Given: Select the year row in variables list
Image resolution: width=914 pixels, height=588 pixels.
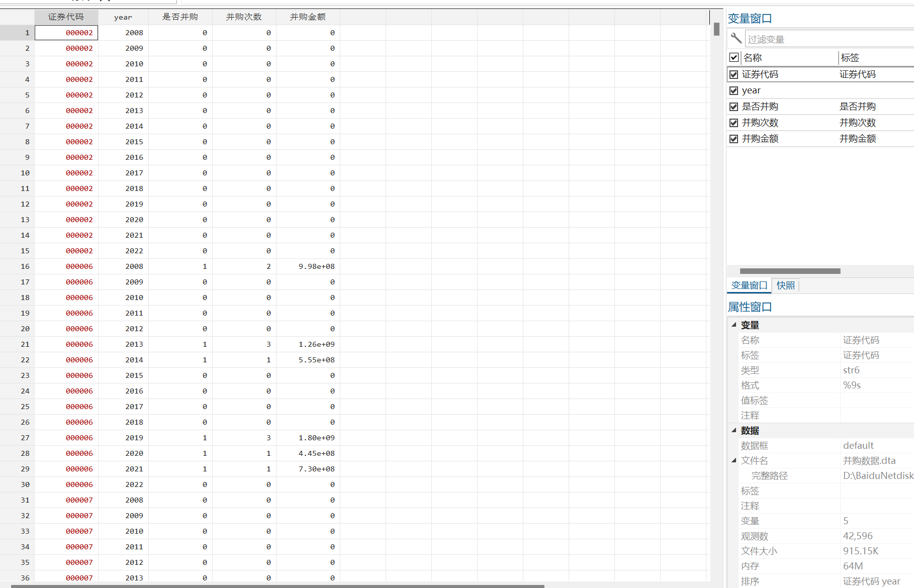Looking at the screenshot, I should pyautogui.click(x=820, y=90).
